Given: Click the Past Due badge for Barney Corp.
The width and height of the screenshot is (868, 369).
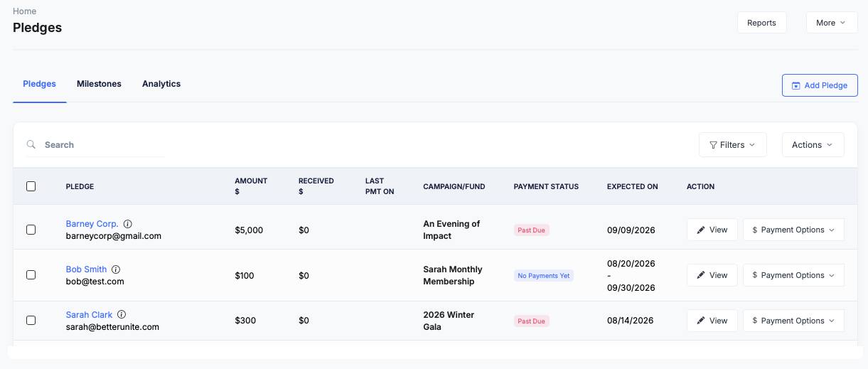Looking at the screenshot, I should [x=532, y=230].
